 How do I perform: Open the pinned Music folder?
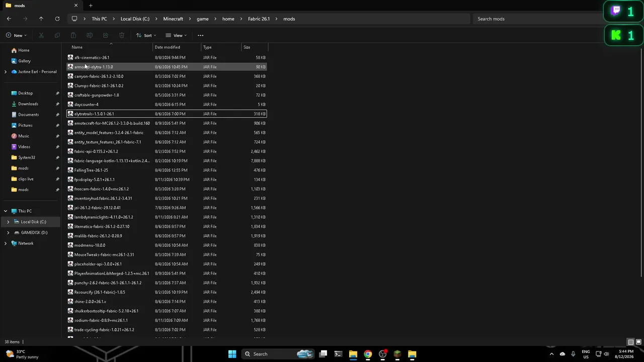coord(24,136)
